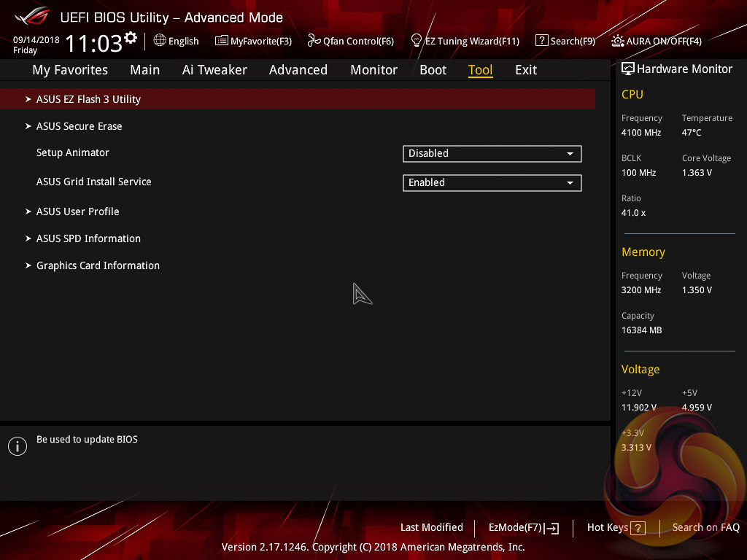
Task: Switch to EzMode(F7)
Action: tap(523, 528)
